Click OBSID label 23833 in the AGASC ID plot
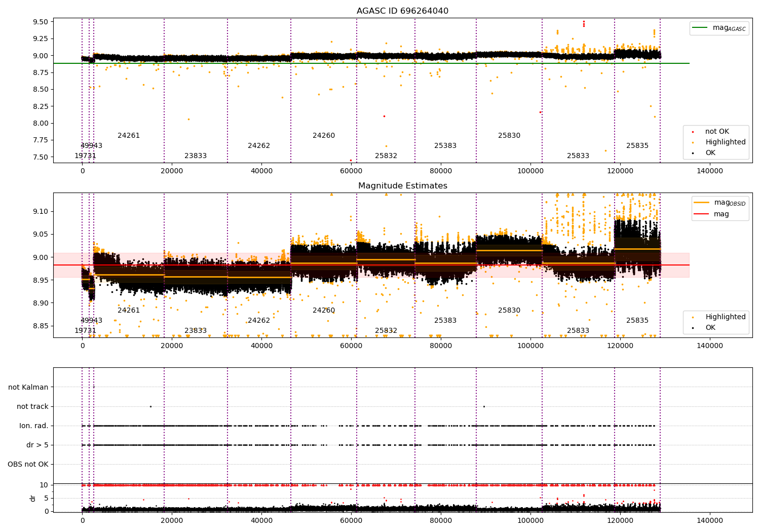The image size is (760, 532). (196, 156)
